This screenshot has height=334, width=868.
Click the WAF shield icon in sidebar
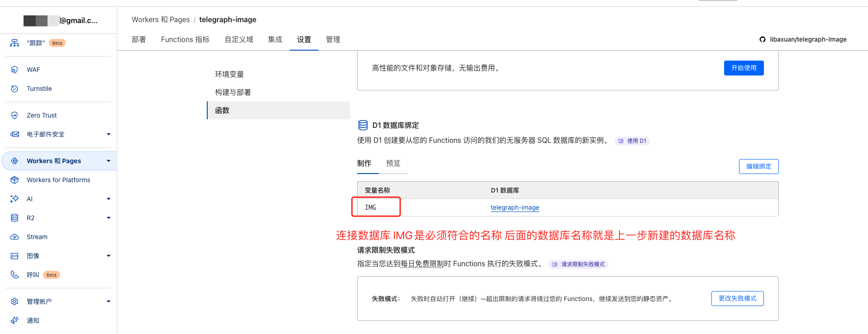coord(14,70)
